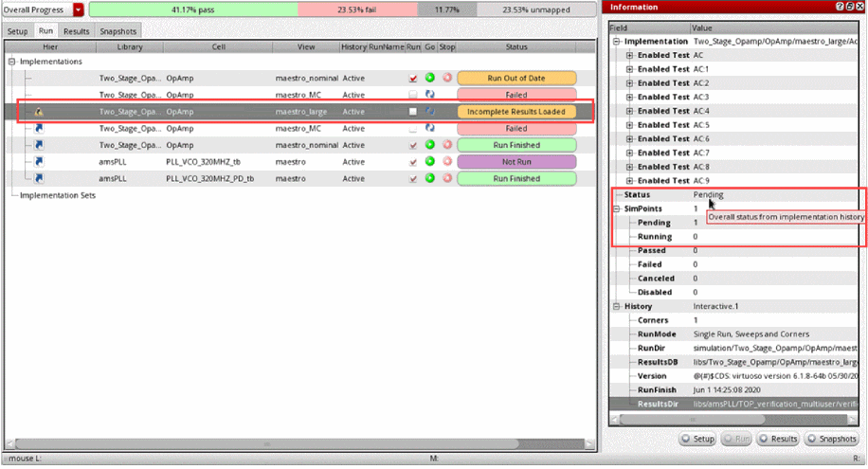Click the Not Run status button
Screen dimensions: 868x469
[x=515, y=162]
